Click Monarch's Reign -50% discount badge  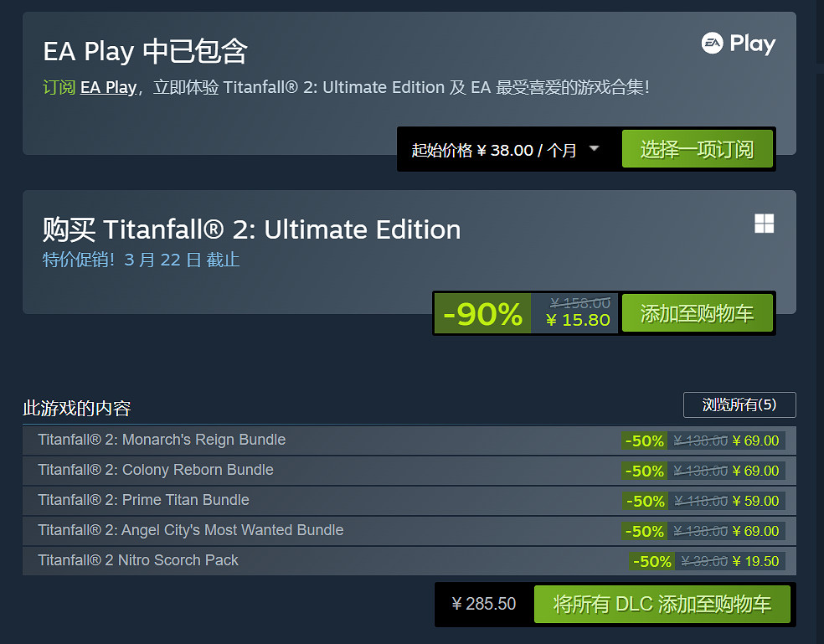643,440
